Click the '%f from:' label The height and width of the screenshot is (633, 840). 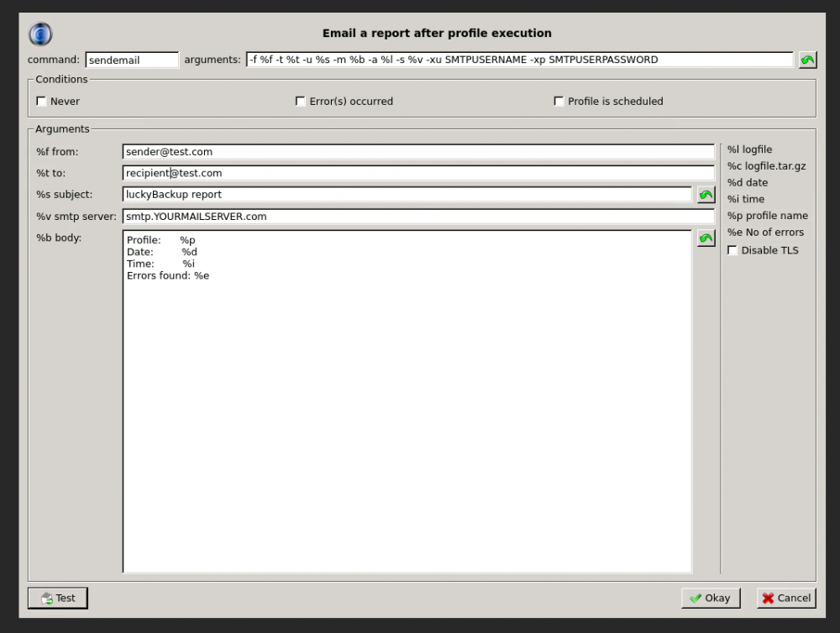pyautogui.click(x=57, y=152)
